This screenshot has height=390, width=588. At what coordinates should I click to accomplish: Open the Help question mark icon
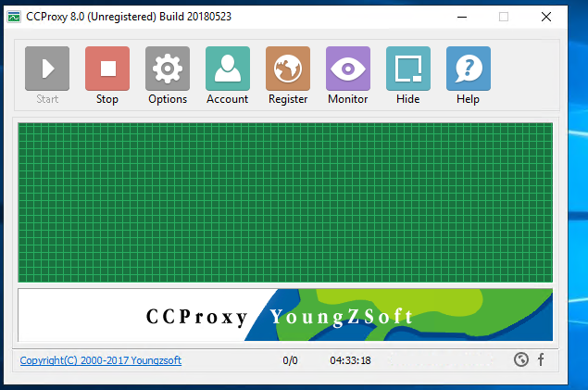tap(469, 69)
